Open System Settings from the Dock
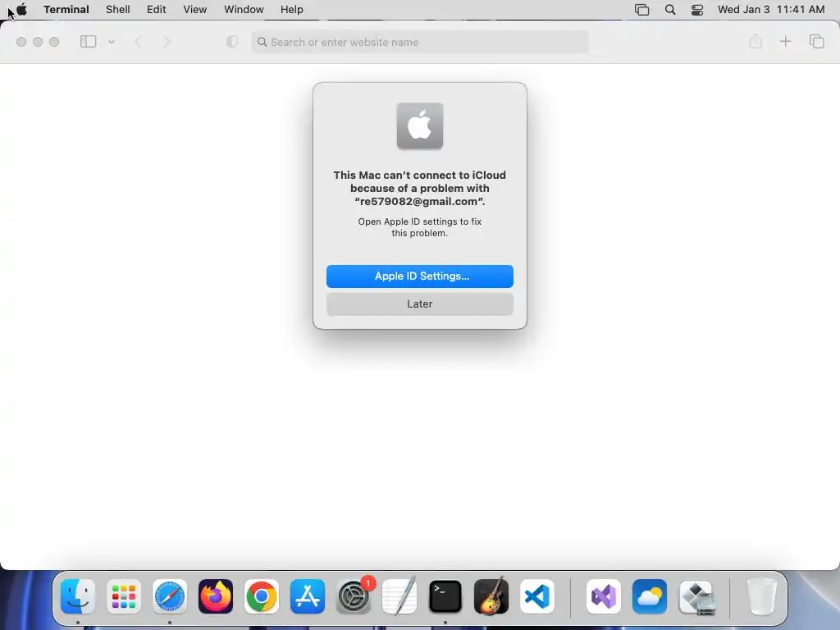 [x=354, y=596]
